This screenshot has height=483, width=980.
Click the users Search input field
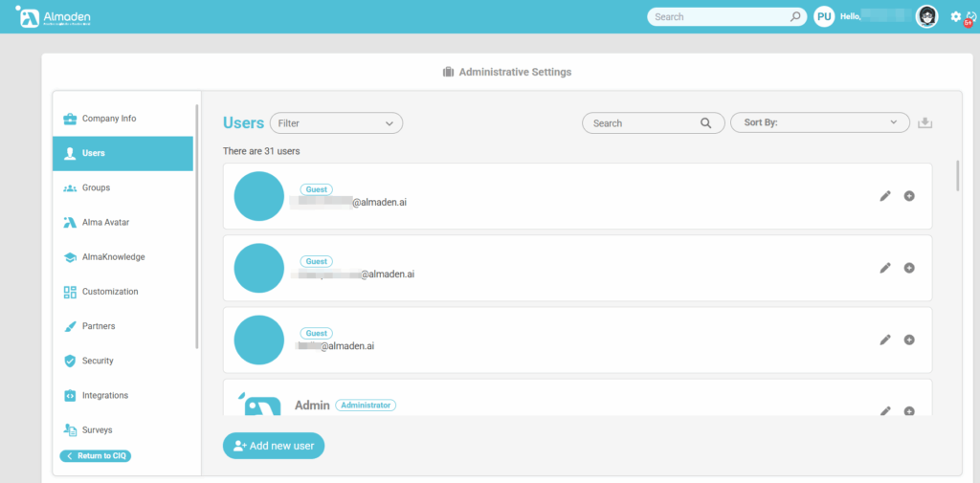(x=643, y=123)
